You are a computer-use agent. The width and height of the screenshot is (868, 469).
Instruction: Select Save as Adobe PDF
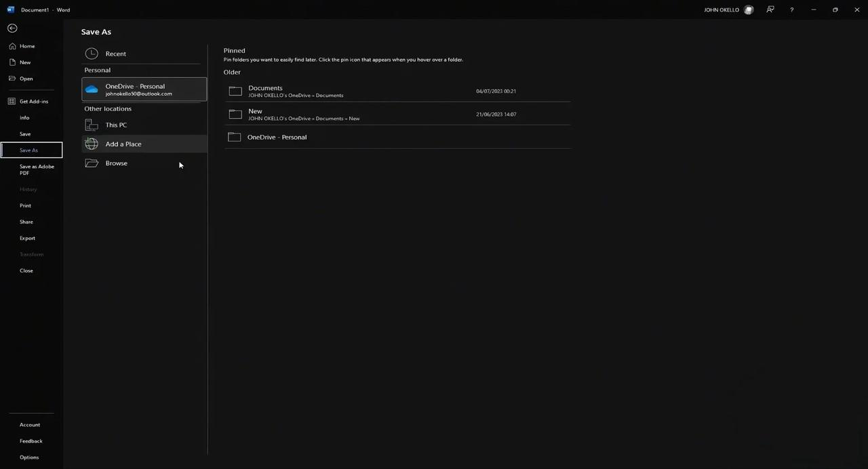tap(37, 169)
